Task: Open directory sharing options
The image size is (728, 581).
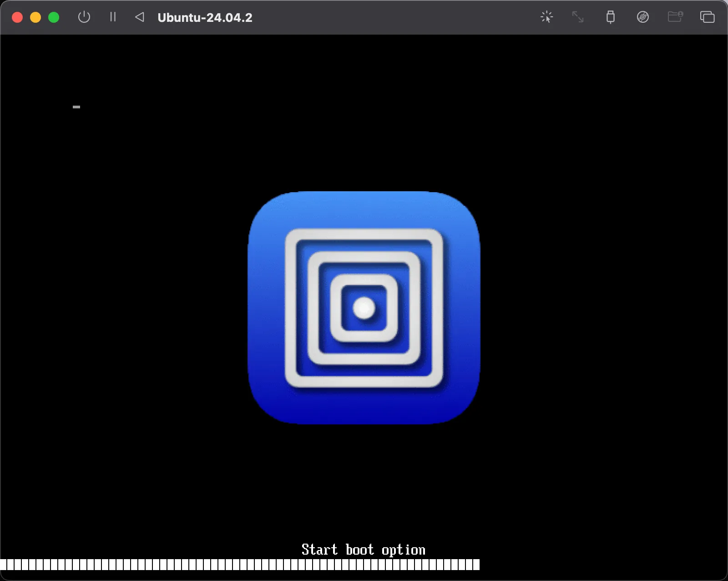Action: click(675, 17)
